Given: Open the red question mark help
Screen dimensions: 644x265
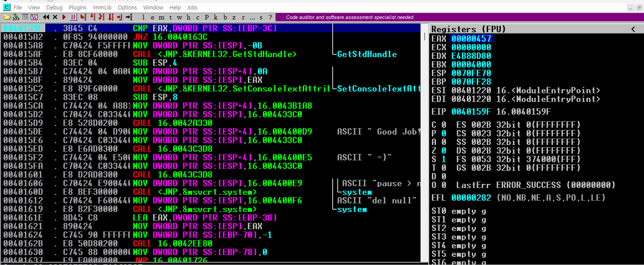Looking at the screenshot, I should click(270, 17).
